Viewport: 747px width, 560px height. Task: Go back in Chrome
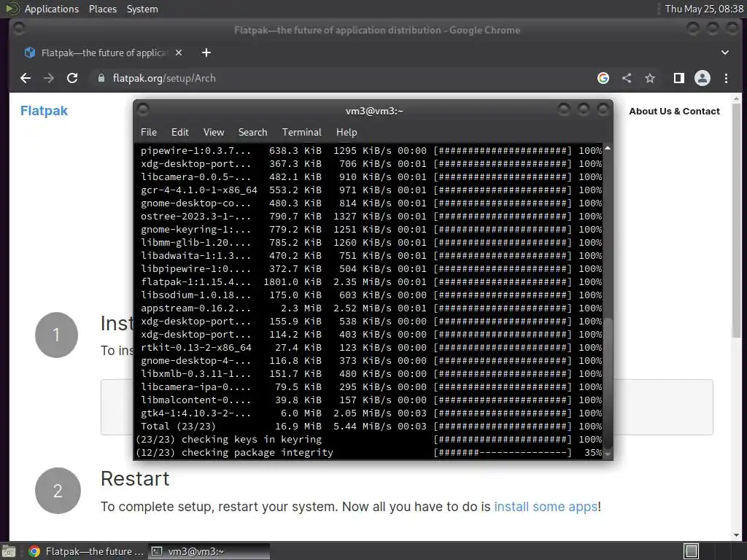pyautogui.click(x=26, y=78)
